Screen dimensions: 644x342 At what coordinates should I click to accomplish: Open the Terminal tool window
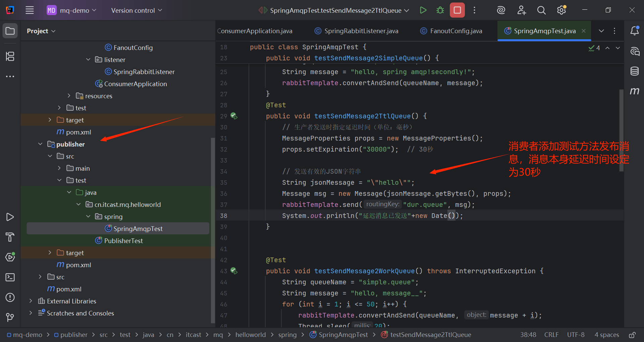point(10,277)
